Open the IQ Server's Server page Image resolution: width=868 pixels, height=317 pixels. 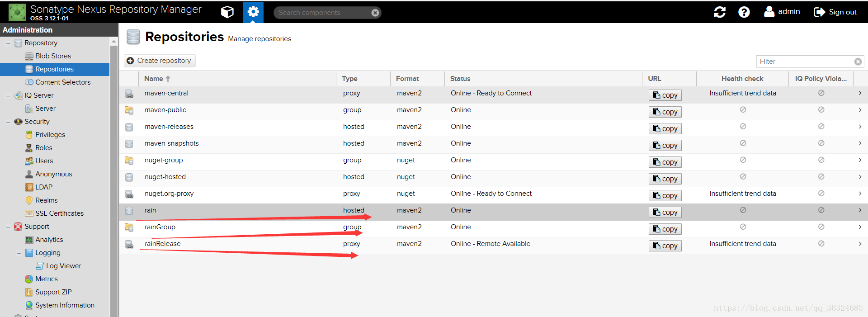(45, 109)
